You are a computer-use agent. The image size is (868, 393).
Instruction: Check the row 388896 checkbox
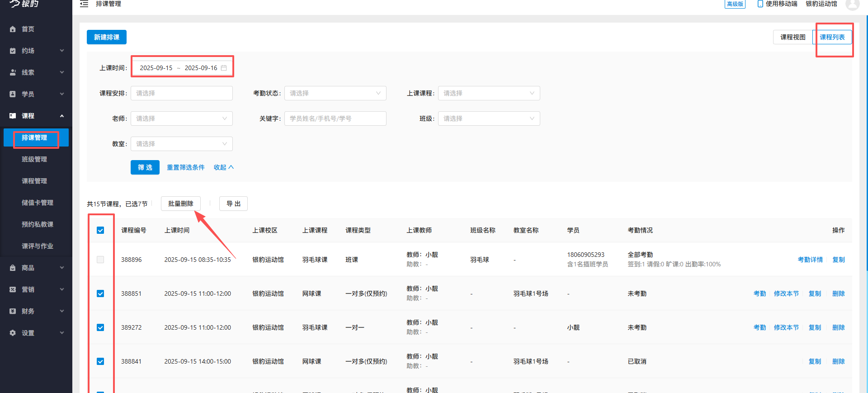[x=100, y=260]
